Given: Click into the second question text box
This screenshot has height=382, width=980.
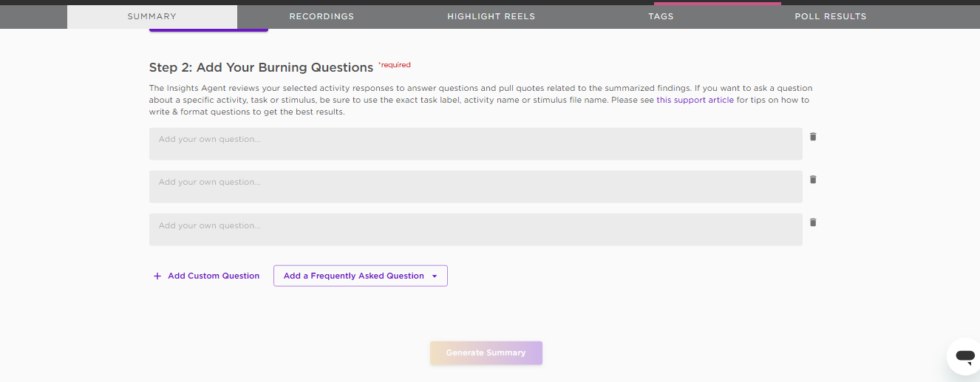Looking at the screenshot, I should pyautogui.click(x=476, y=187).
